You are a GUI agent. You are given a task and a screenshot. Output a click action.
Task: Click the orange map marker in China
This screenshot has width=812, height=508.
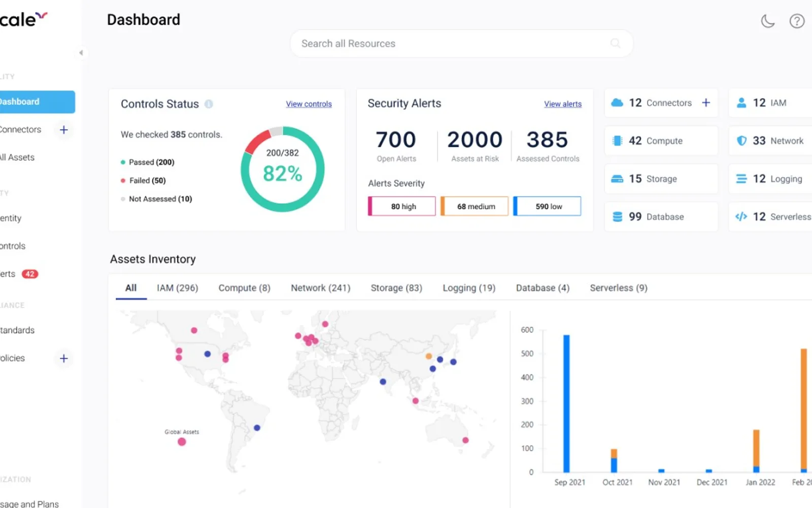pyautogui.click(x=429, y=356)
